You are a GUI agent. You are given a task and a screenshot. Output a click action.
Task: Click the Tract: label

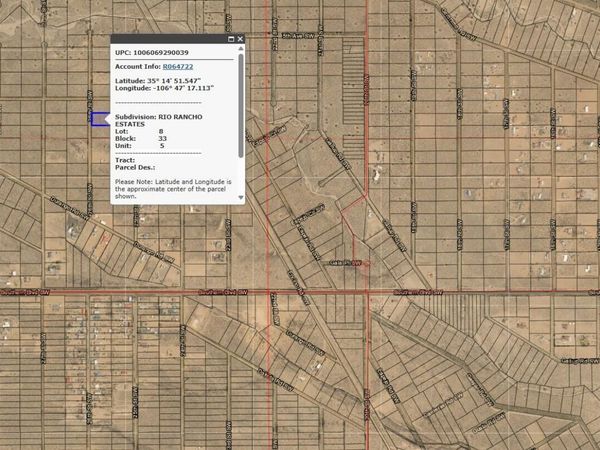125,160
